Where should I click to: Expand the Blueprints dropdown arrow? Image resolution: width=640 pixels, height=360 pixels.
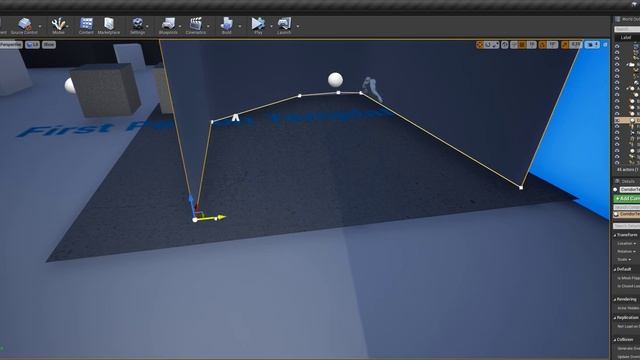coord(180,26)
